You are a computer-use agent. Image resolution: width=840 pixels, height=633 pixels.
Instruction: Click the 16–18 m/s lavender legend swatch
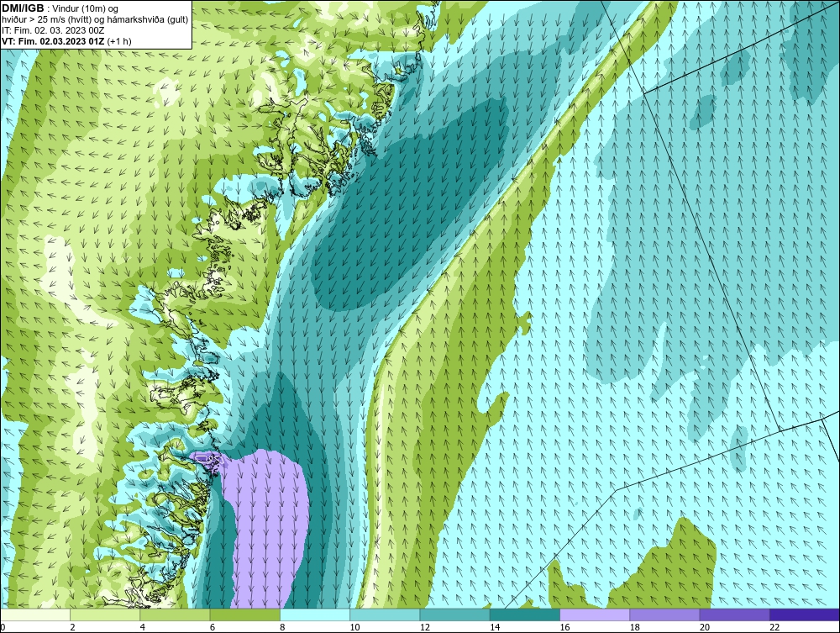(595, 615)
